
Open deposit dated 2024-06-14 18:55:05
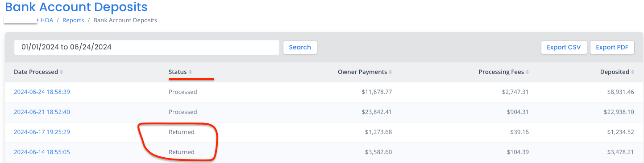coord(42,152)
